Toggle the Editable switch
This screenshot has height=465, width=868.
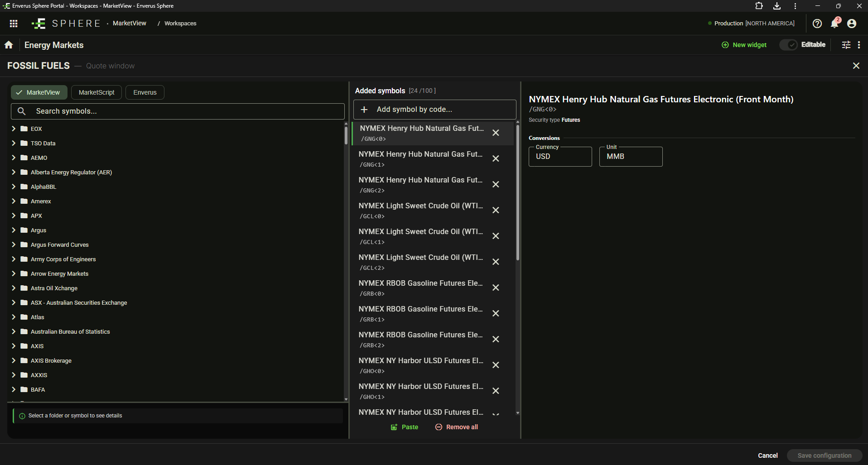coord(789,45)
